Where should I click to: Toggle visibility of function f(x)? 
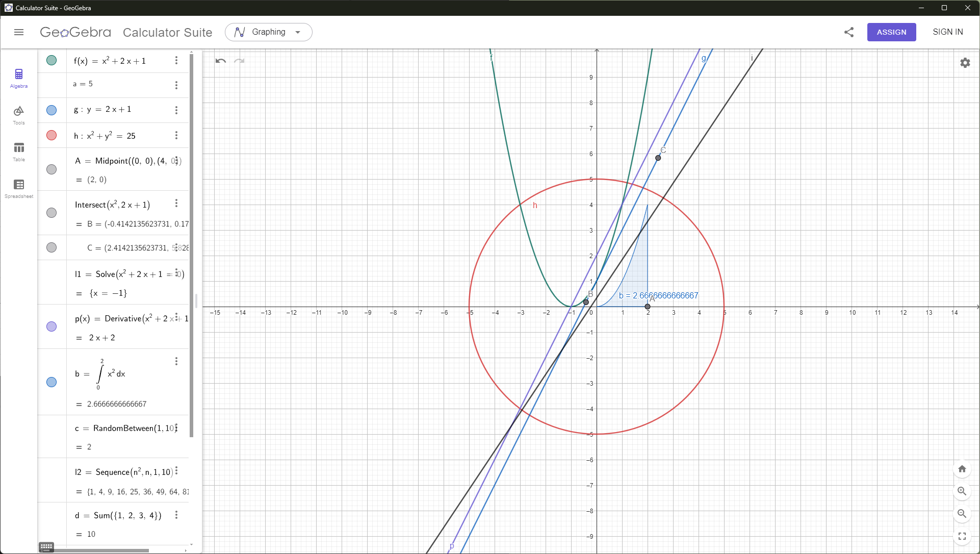pos(51,60)
